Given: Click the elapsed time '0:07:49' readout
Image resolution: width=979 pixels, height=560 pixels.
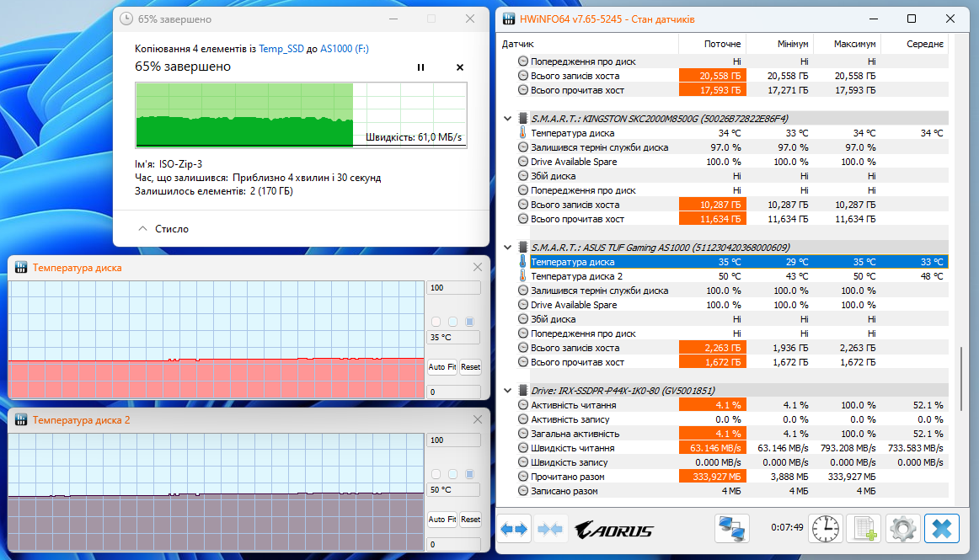Looking at the screenshot, I should click(787, 527).
